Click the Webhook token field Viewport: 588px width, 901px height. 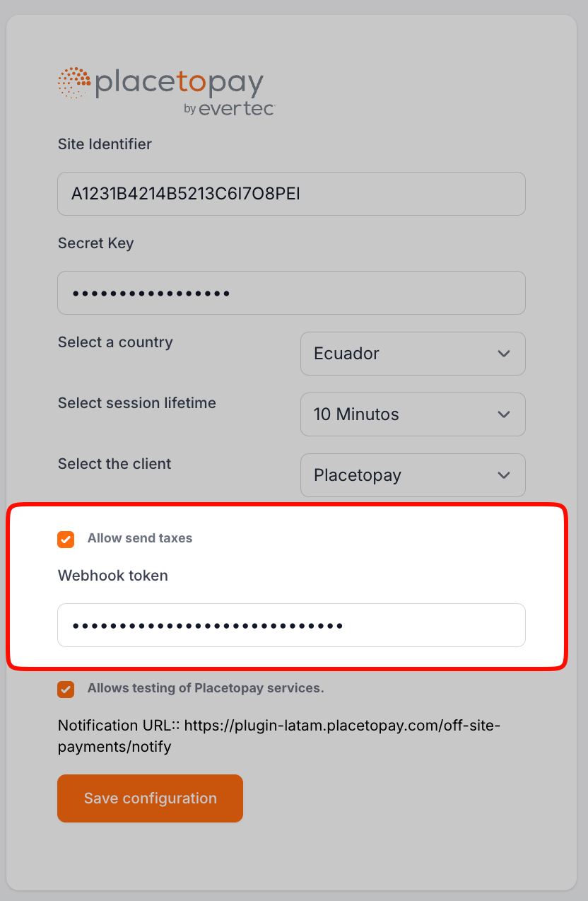click(291, 625)
